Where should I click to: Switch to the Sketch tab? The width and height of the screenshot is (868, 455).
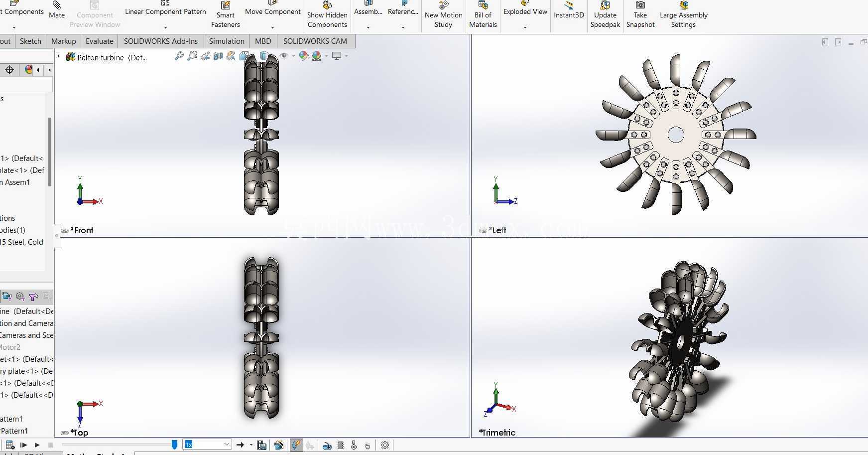tap(30, 41)
